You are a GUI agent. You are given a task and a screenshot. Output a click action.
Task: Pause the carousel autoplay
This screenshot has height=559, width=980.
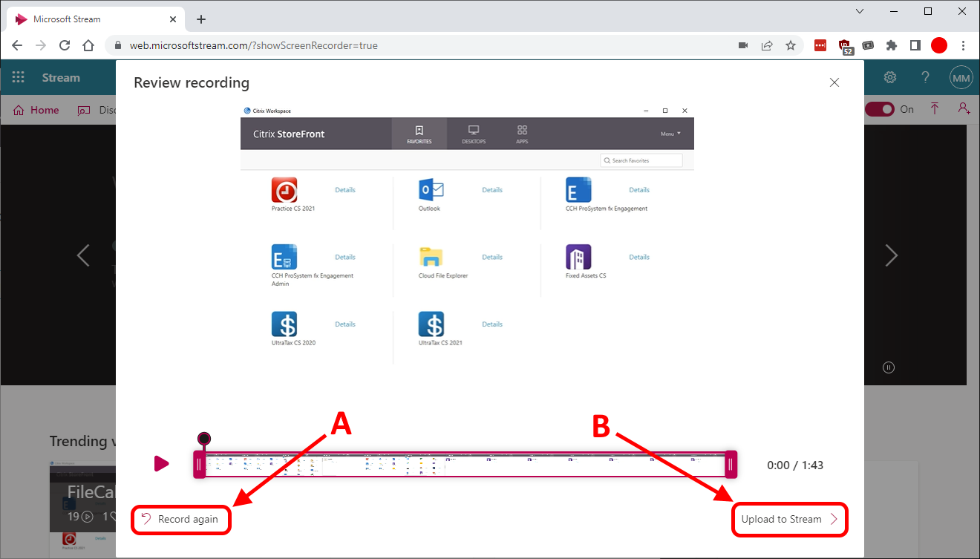point(889,367)
